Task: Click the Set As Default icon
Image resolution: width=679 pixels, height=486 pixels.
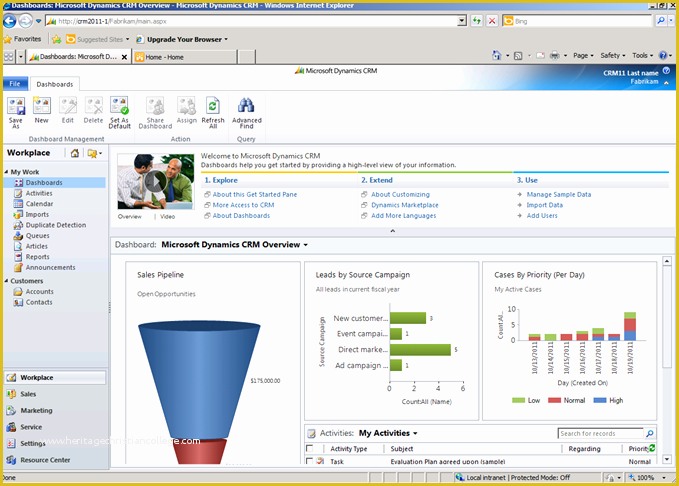Action: pos(119,106)
